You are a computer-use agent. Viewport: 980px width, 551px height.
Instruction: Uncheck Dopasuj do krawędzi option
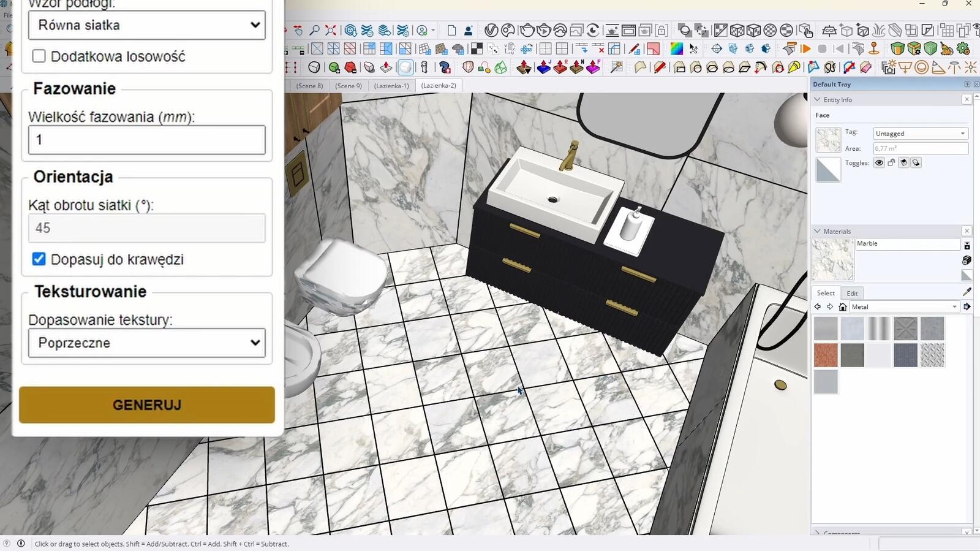click(x=39, y=259)
